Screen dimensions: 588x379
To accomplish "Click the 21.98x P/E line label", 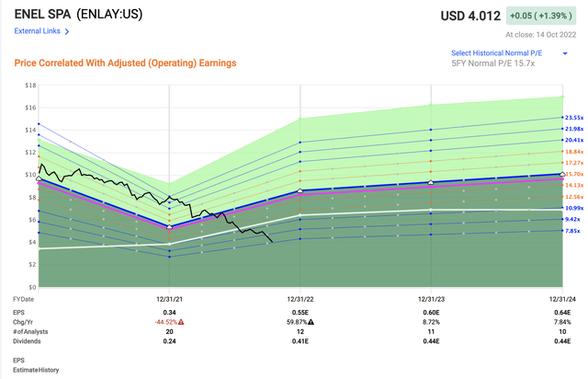I will click(x=574, y=129).
